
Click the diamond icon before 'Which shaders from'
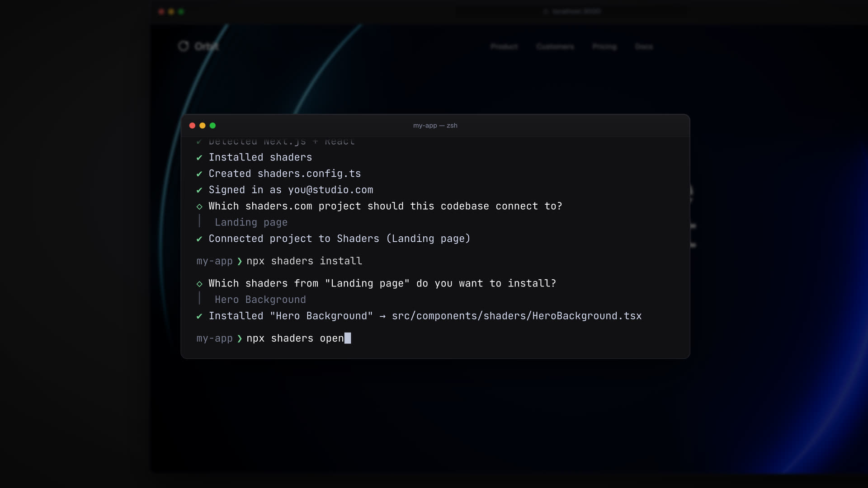click(199, 284)
